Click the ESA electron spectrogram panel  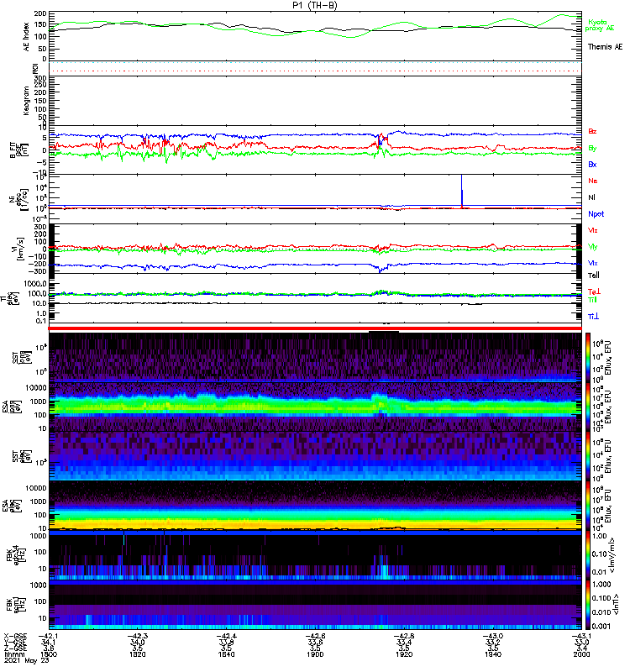point(315,506)
